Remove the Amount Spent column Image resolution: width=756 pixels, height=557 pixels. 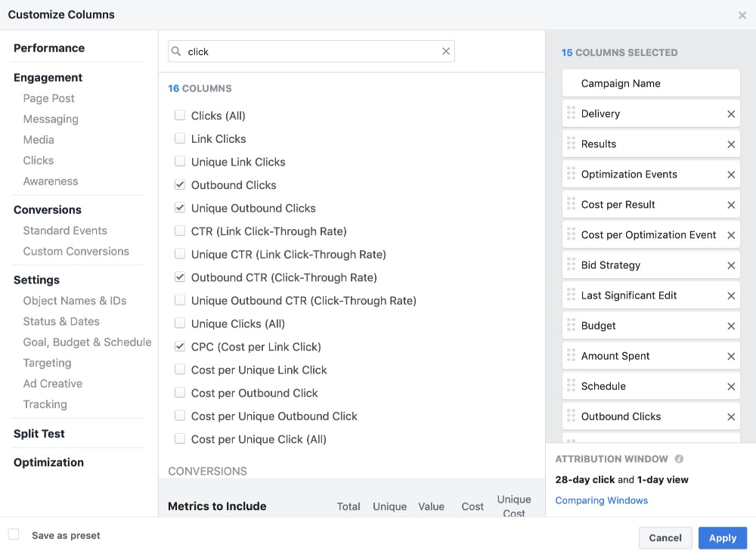click(731, 357)
